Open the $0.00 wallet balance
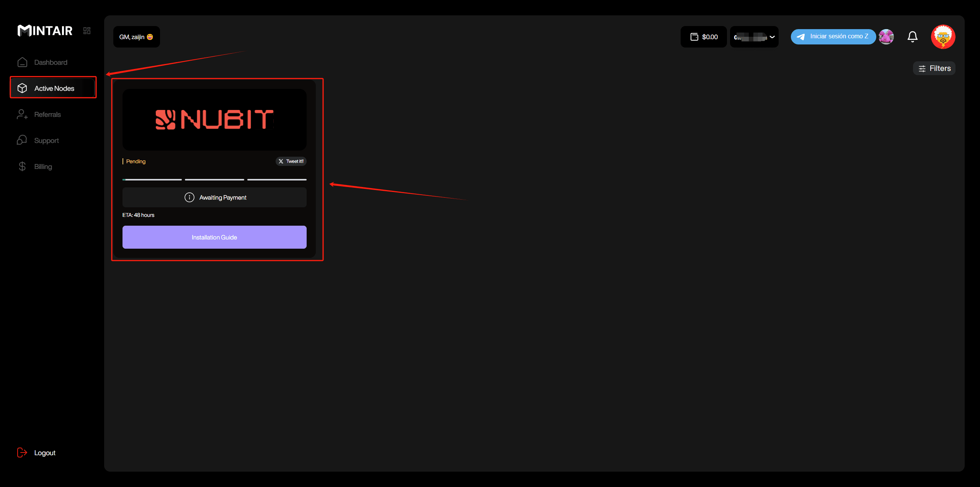 704,37
